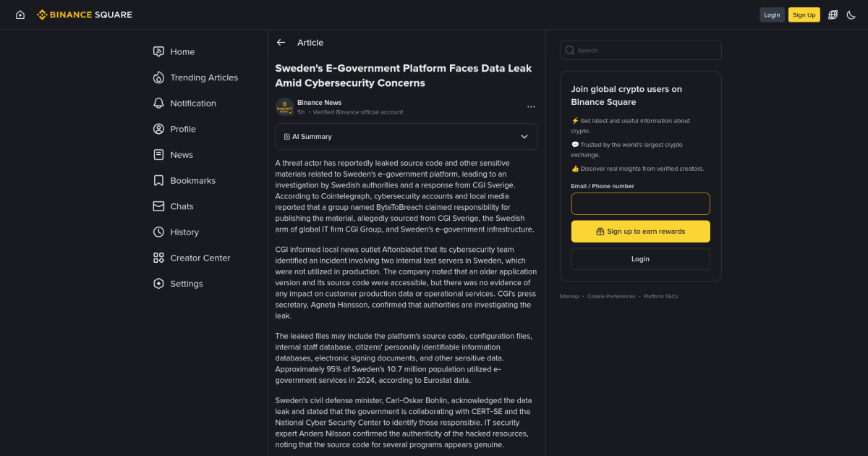The height and width of the screenshot is (456, 868).
Task: Click the article headline text
Action: 404,75
